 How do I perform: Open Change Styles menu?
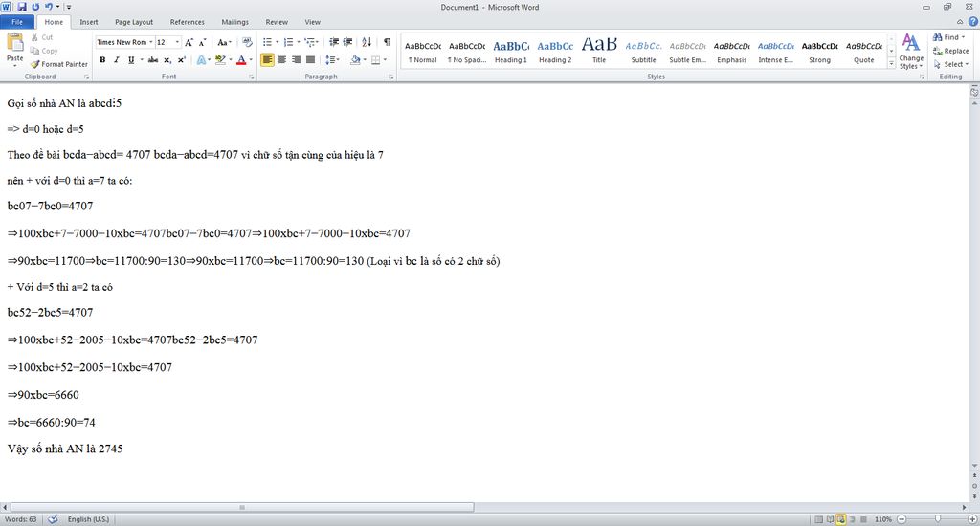[x=911, y=53]
